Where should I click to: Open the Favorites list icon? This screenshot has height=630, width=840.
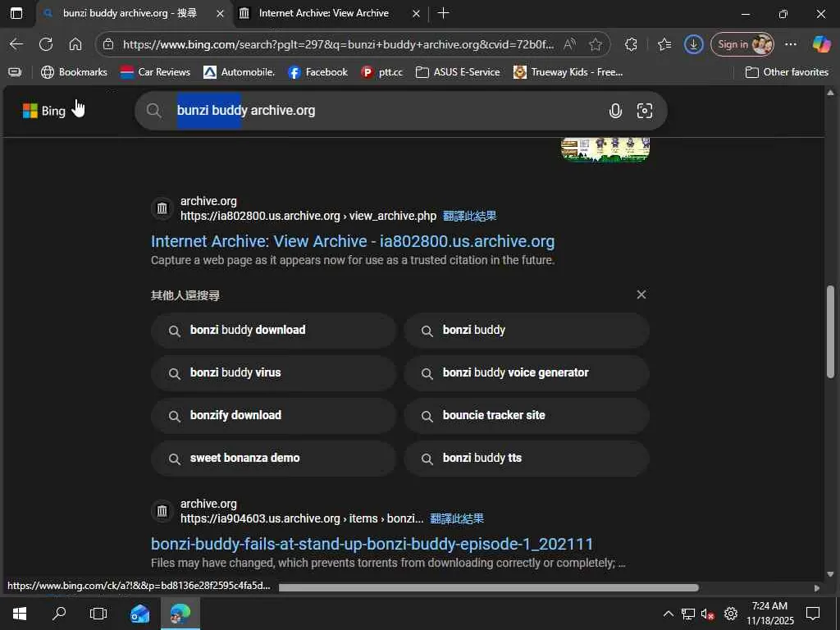point(664,44)
